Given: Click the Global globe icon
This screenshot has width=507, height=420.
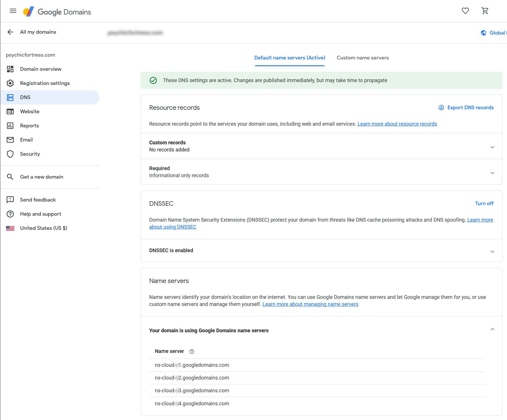Looking at the screenshot, I should tap(483, 33).
